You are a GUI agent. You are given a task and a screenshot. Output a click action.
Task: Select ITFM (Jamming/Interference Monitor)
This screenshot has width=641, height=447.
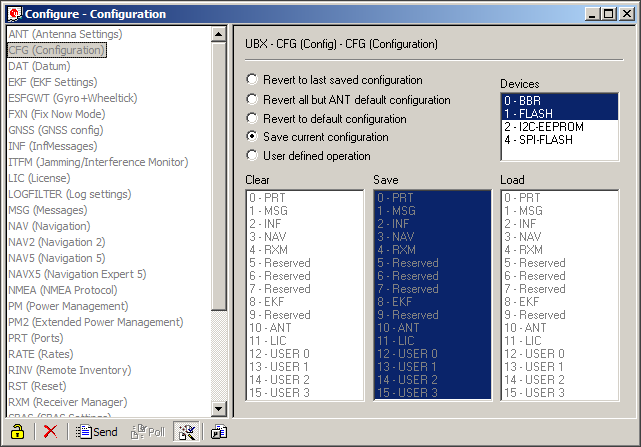click(x=98, y=162)
